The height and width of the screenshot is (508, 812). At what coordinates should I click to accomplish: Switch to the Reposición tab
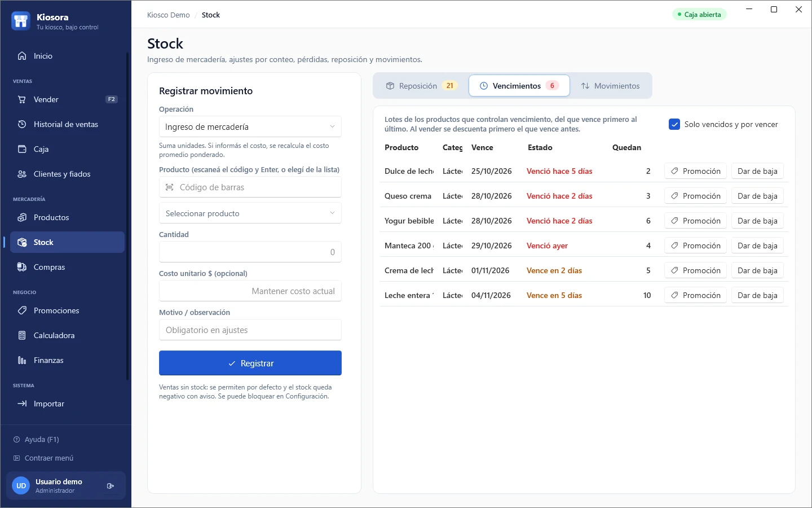click(421, 86)
